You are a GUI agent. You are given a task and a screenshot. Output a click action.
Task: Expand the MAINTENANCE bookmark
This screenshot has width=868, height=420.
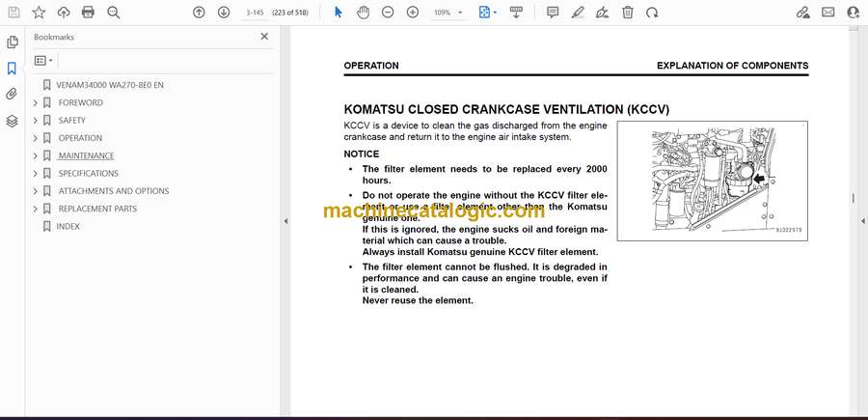pyautogui.click(x=35, y=155)
